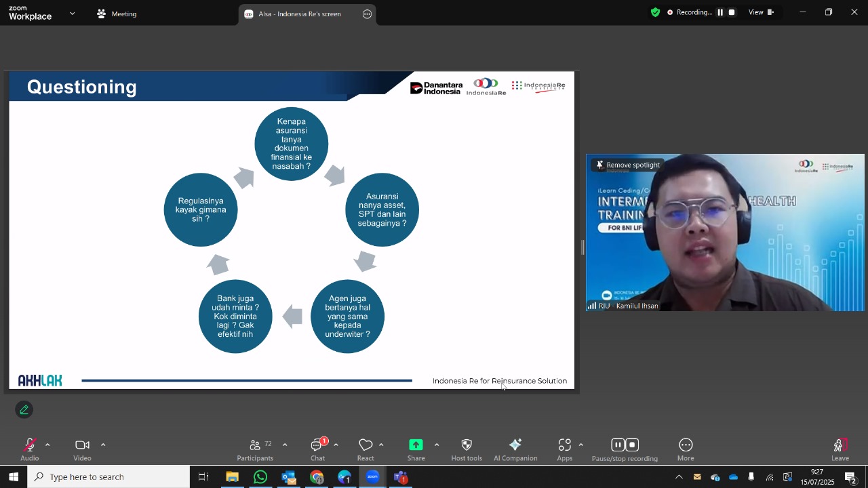Click the React heart icon

[366, 445]
